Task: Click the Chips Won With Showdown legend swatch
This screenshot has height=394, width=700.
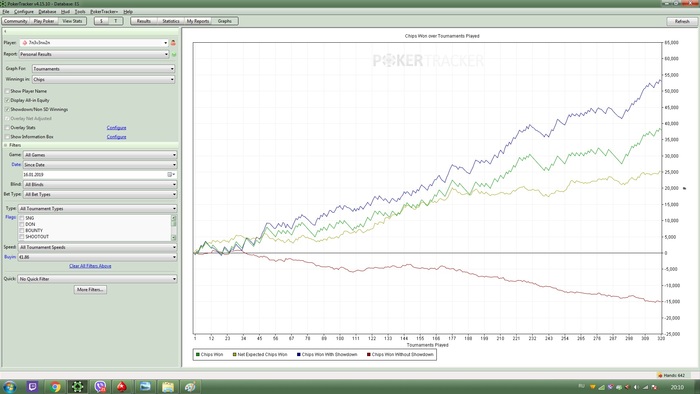Action: pos(299,354)
